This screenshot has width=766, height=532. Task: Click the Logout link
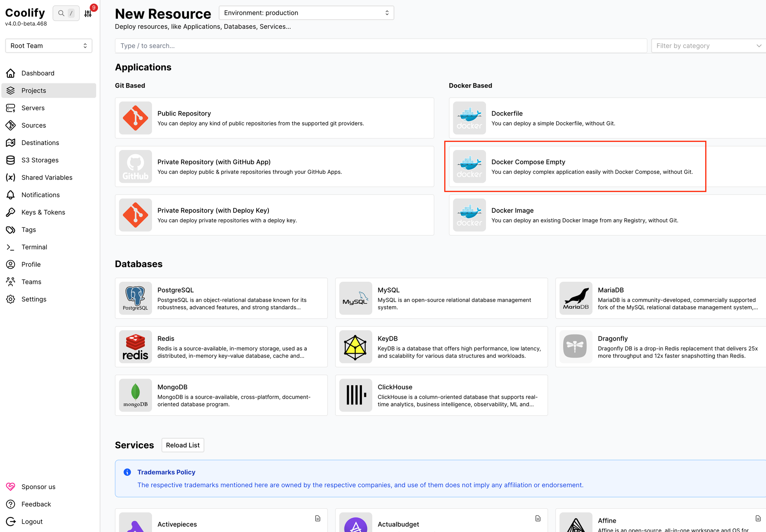32,521
